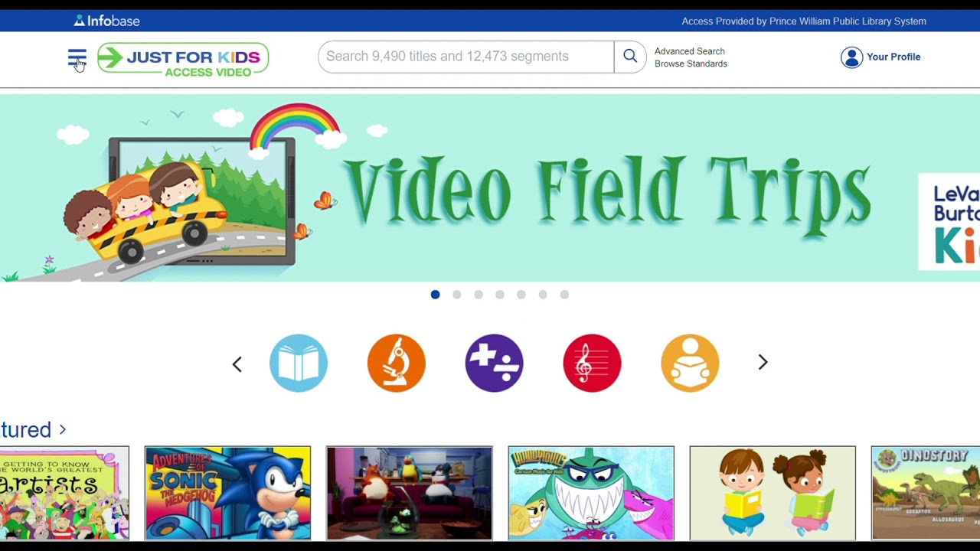The image size is (980, 551).
Task: Show next category icons
Action: click(763, 362)
